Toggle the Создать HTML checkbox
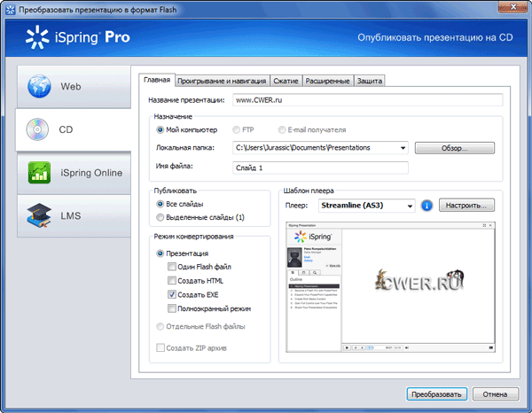This screenshot has width=532, height=413. pyautogui.click(x=172, y=280)
